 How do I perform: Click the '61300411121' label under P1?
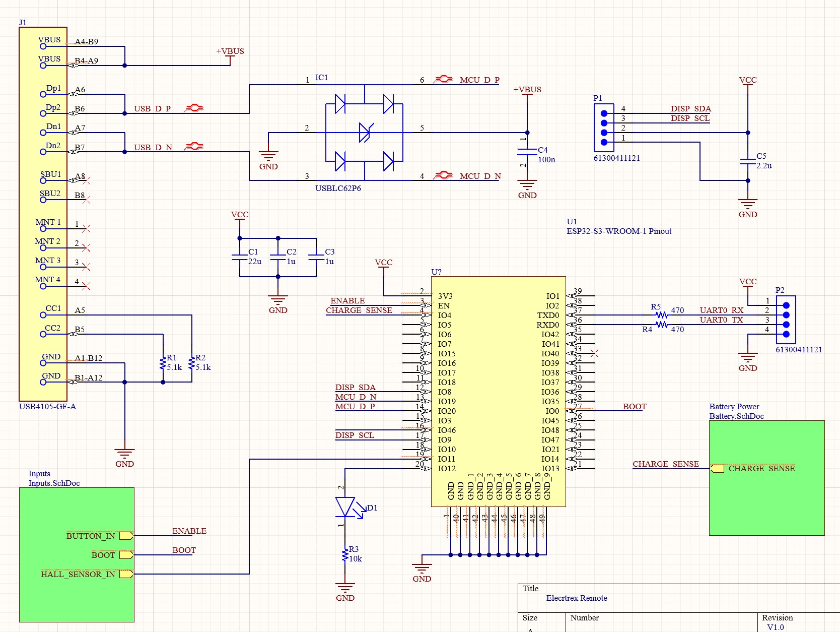[616, 158]
